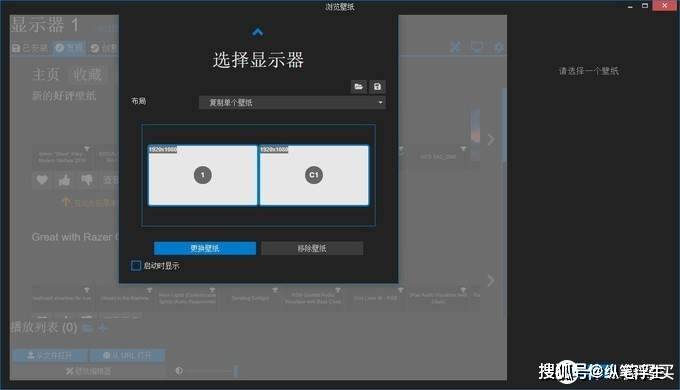Click the blue 更换壁纸 button
This screenshot has width=680, height=390.
(x=205, y=248)
